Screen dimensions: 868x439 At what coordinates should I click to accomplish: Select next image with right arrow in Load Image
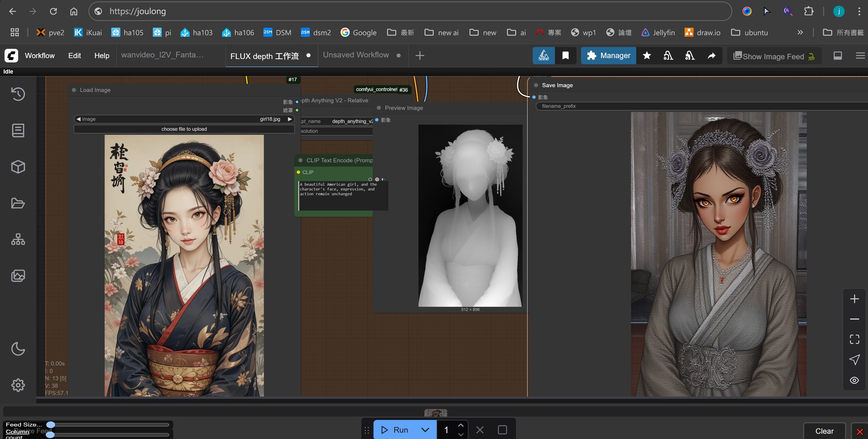(290, 119)
